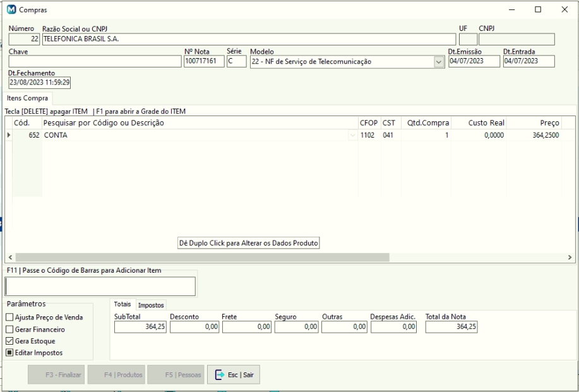Image resolution: width=579 pixels, height=392 pixels.
Task: Click the barcode input field
Action: click(x=100, y=286)
